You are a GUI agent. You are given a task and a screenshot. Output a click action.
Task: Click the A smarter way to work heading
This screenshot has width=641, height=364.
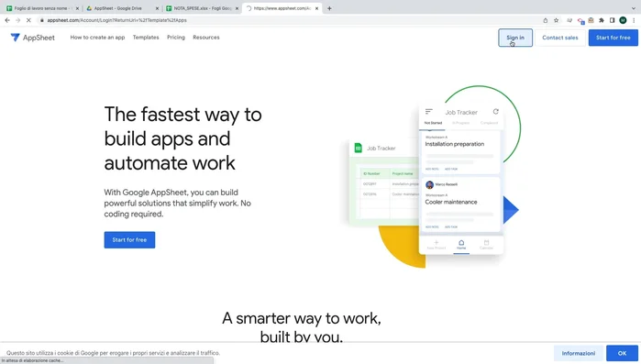click(x=302, y=327)
